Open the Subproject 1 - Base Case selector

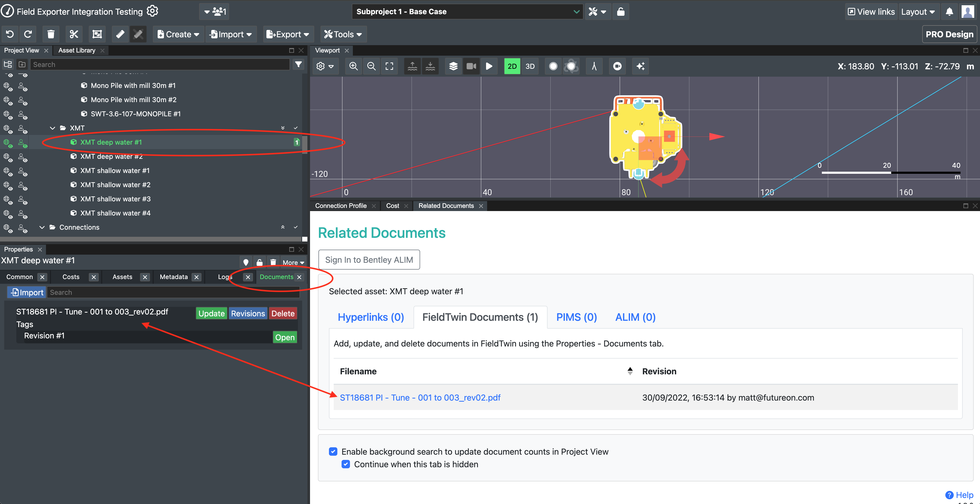[467, 11]
